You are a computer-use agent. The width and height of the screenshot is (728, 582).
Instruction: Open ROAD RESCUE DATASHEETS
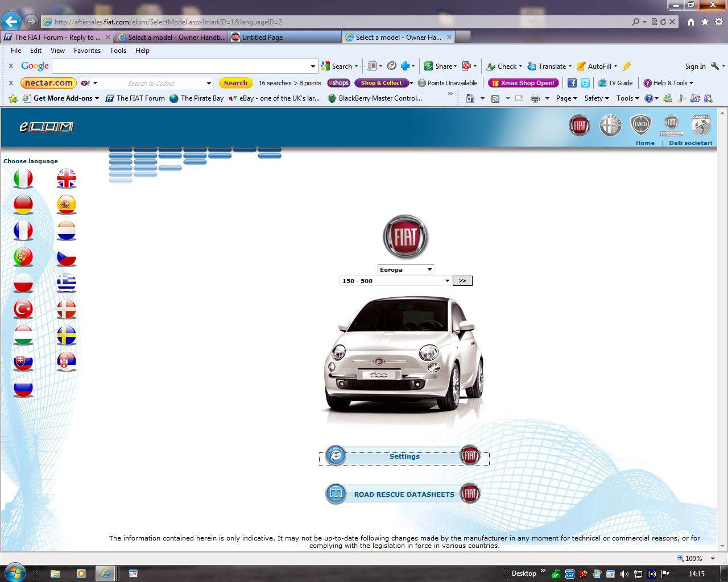404,494
